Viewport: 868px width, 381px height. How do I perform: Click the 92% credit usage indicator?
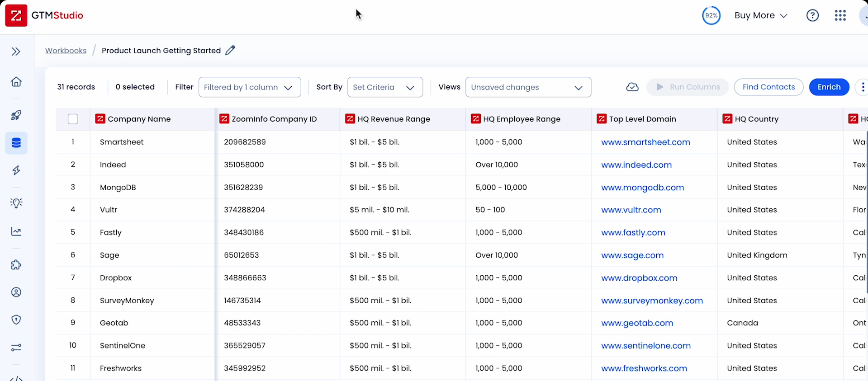[x=711, y=15]
